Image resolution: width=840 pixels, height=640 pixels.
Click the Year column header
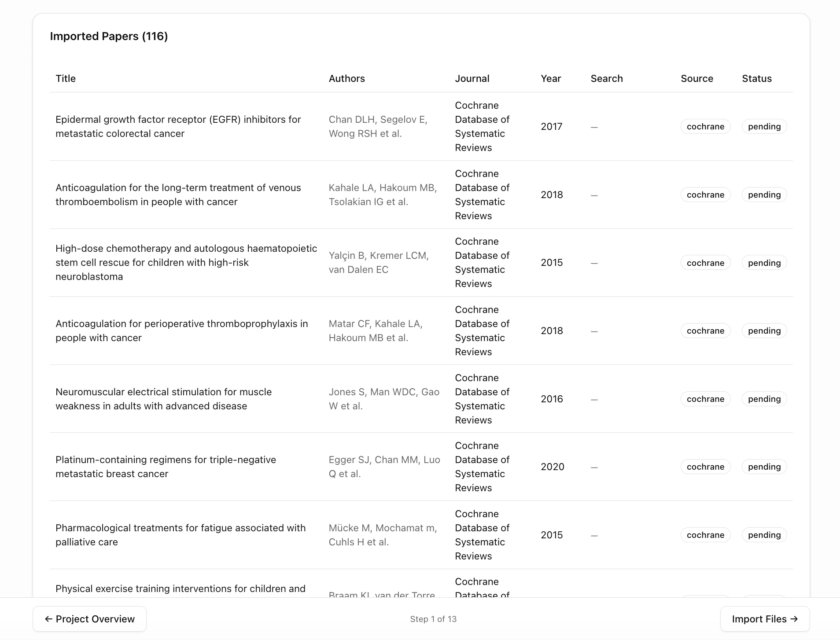551,78
